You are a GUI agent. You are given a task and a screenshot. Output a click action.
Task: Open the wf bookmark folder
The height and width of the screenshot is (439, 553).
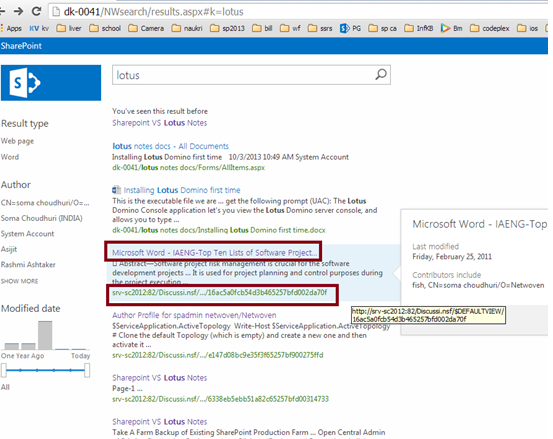coord(290,28)
